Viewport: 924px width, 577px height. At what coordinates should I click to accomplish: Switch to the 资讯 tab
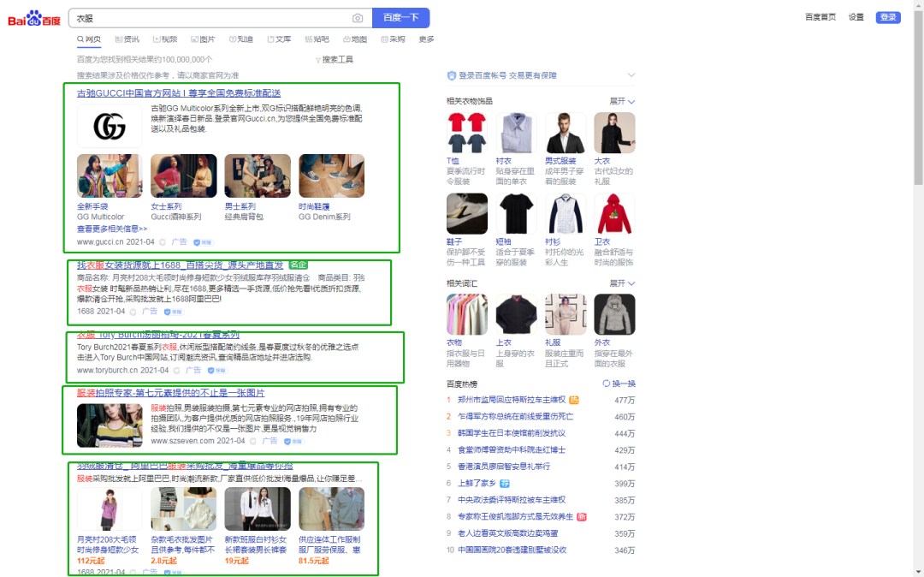[x=127, y=39]
